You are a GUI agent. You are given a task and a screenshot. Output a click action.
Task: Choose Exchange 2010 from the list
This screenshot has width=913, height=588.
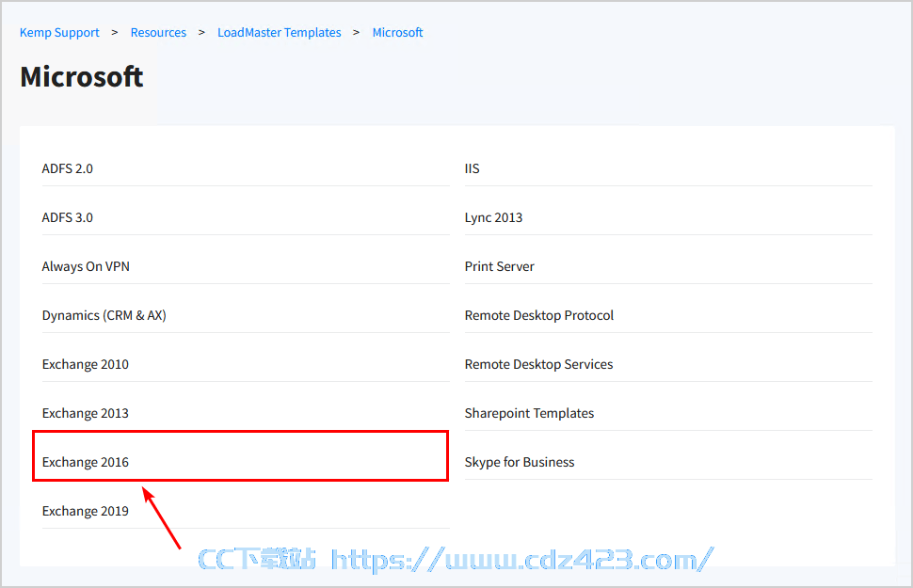86,364
